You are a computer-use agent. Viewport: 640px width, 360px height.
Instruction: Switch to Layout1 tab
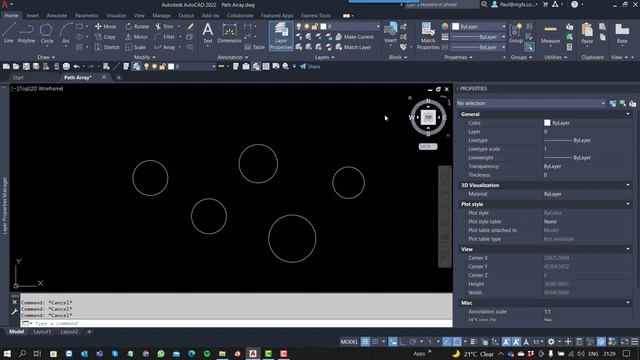42,332
